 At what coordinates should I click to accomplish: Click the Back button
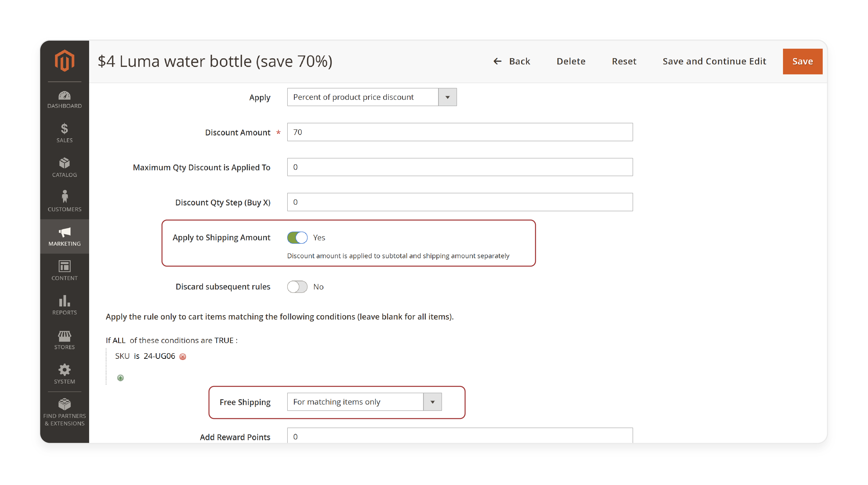click(512, 61)
